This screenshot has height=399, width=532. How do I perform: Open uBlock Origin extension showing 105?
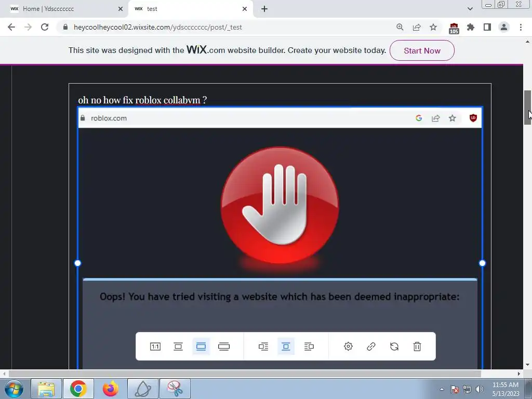(x=454, y=28)
